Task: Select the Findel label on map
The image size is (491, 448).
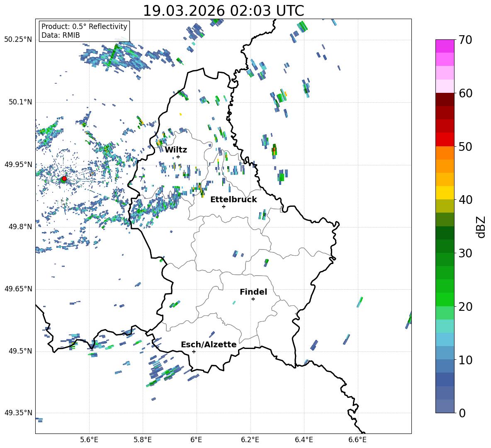Action: 253,292
